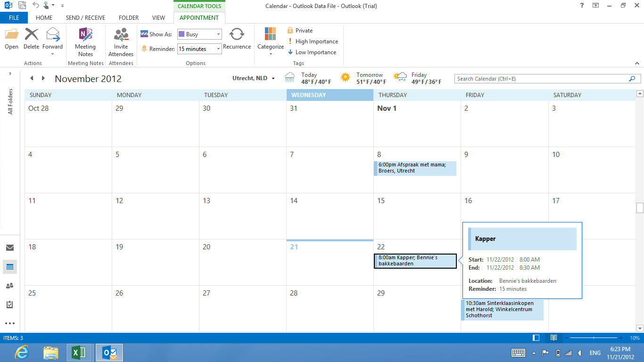Switch to the FOLDER tab
This screenshot has height=362, width=644.
click(x=129, y=18)
